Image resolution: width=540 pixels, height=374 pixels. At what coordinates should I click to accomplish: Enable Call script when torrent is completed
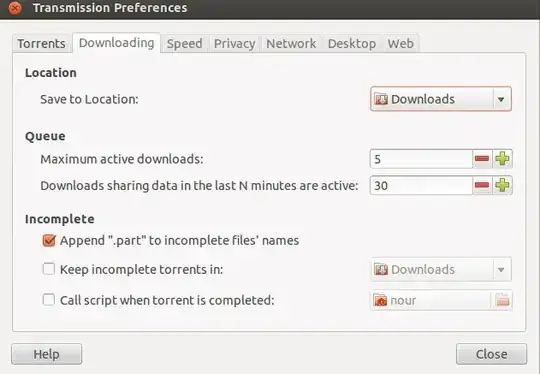coord(49,300)
